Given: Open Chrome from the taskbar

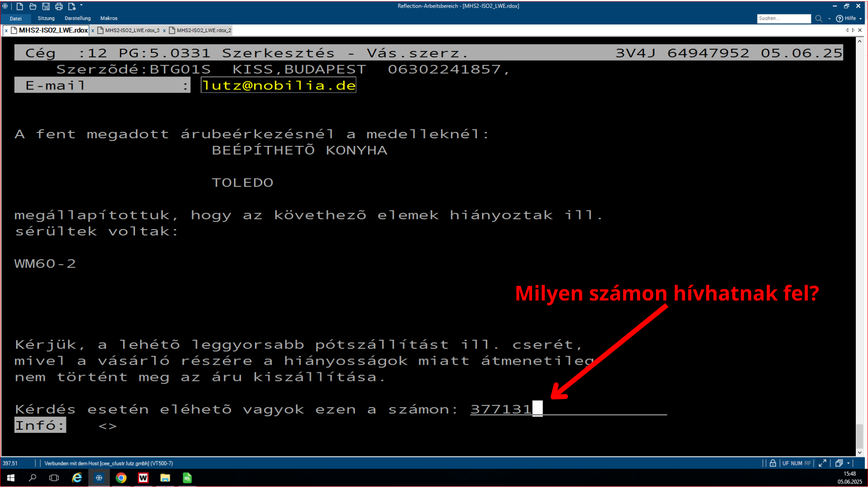Looking at the screenshot, I should [x=121, y=478].
